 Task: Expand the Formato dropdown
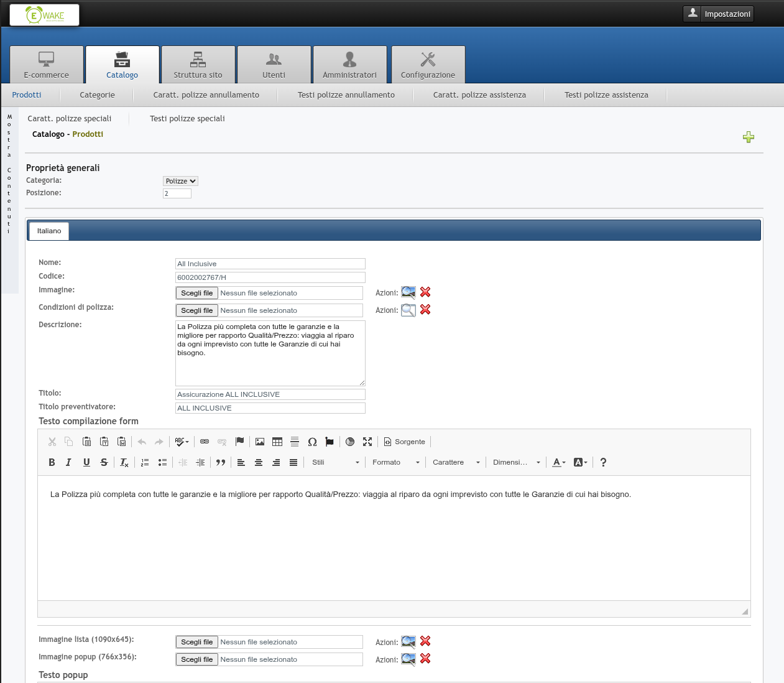click(396, 462)
